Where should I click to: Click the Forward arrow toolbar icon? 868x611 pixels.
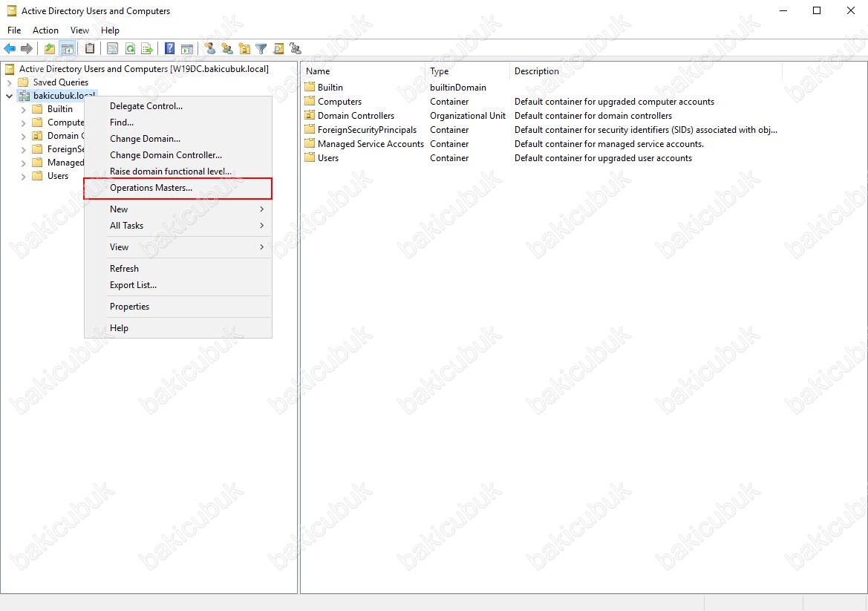[26, 49]
